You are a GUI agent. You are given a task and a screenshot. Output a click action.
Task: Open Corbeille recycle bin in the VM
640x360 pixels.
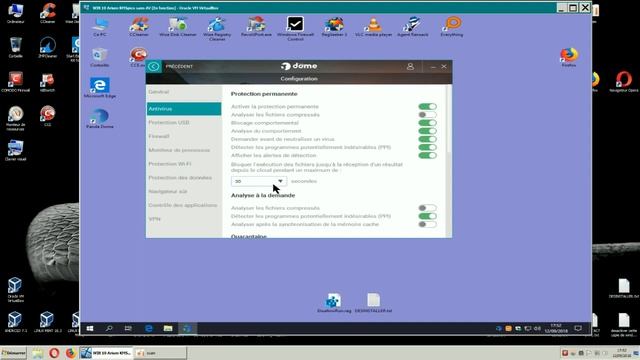pyautogui.click(x=100, y=58)
